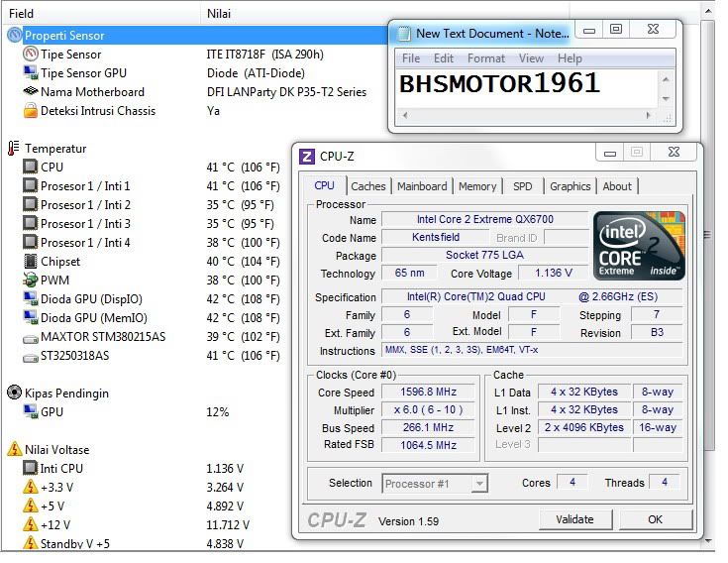Viewport: 728px width, 563px height.
Task: Click the Nilai column header
Action: coord(385,14)
